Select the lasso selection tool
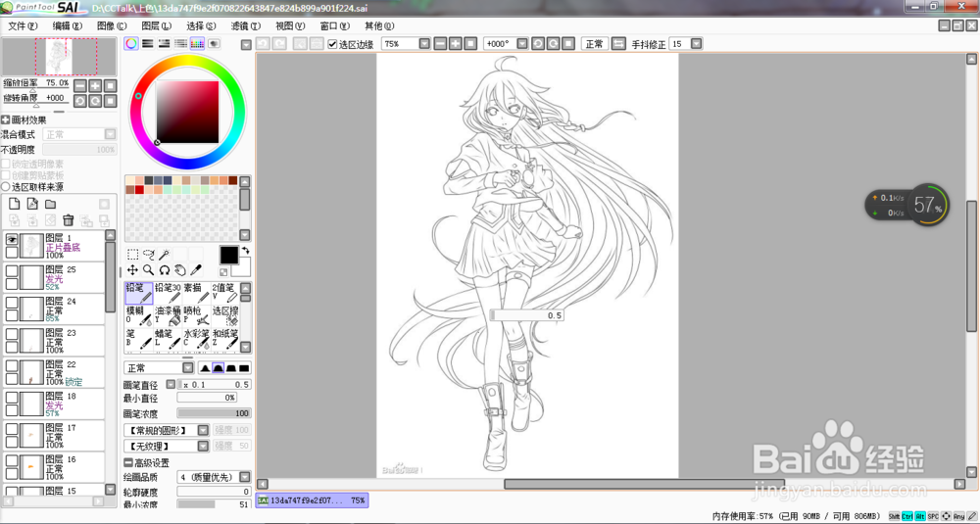Viewport: 980px width, 524px height. [148, 255]
